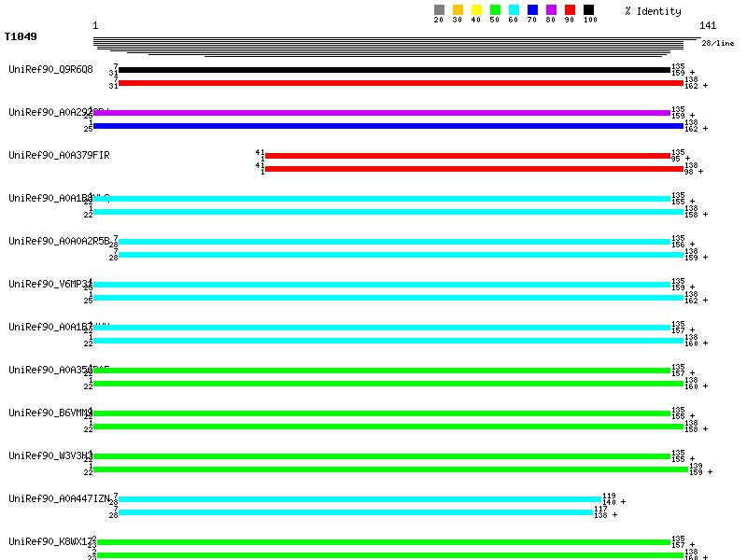Click the yellow 40% identity legend swatch
Screen dimensions: 747x560
point(476,10)
